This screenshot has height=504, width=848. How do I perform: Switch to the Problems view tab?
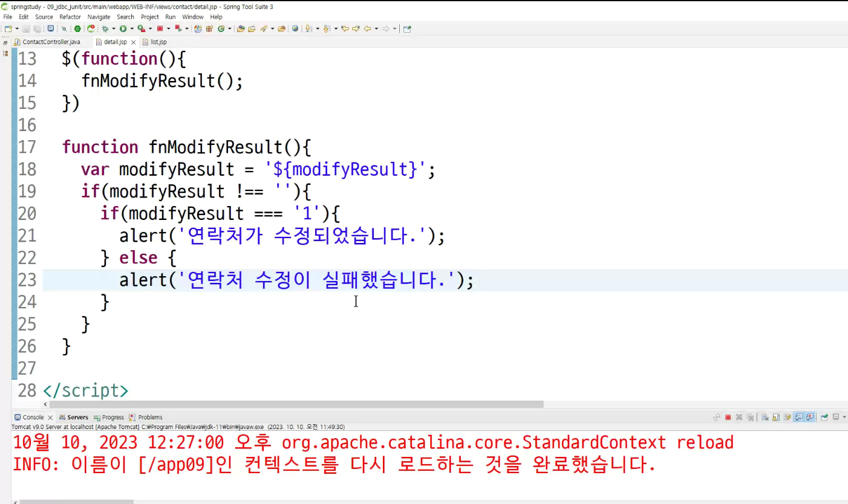coord(146,418)
